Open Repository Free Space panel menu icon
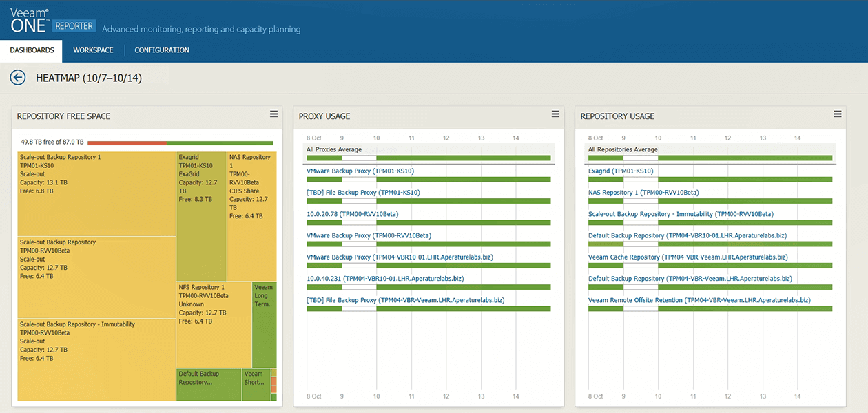 pyautogui.click(x=273, y=114)
